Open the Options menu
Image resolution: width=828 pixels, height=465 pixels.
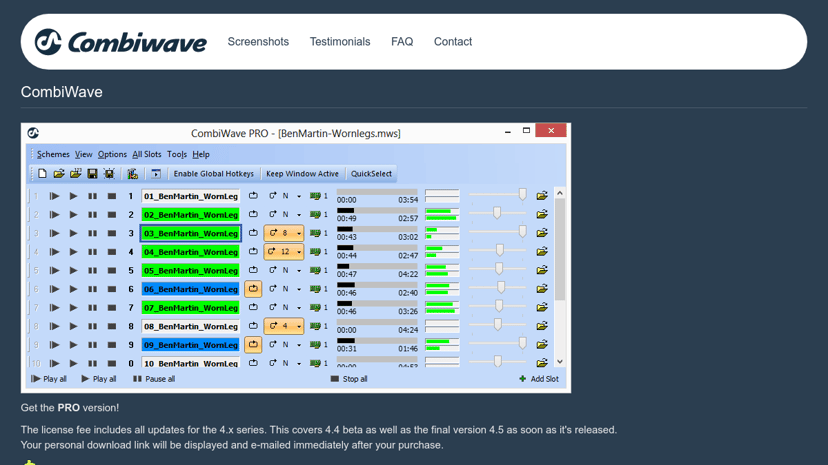[x=112, y=155]
